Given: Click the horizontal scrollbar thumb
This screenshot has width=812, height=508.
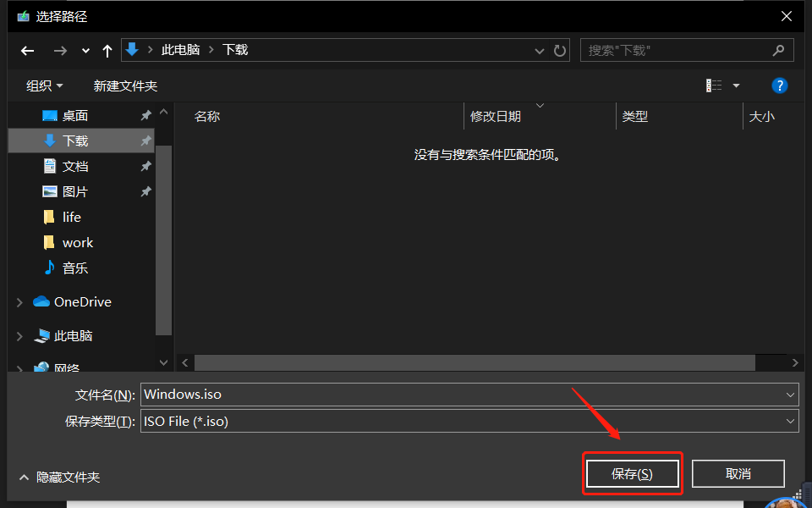Looking at the screenshot, I should pyautogui.click(x=475, y=363).
